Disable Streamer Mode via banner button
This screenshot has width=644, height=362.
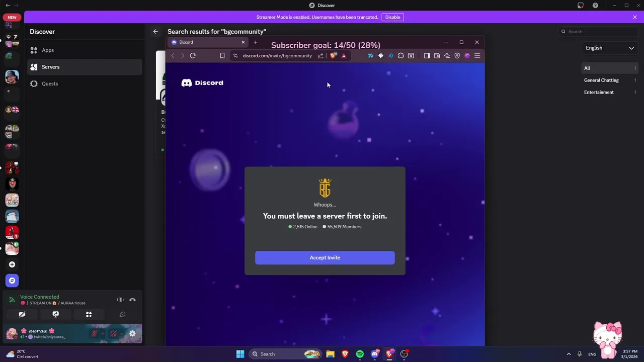click(x=392, y=17)
